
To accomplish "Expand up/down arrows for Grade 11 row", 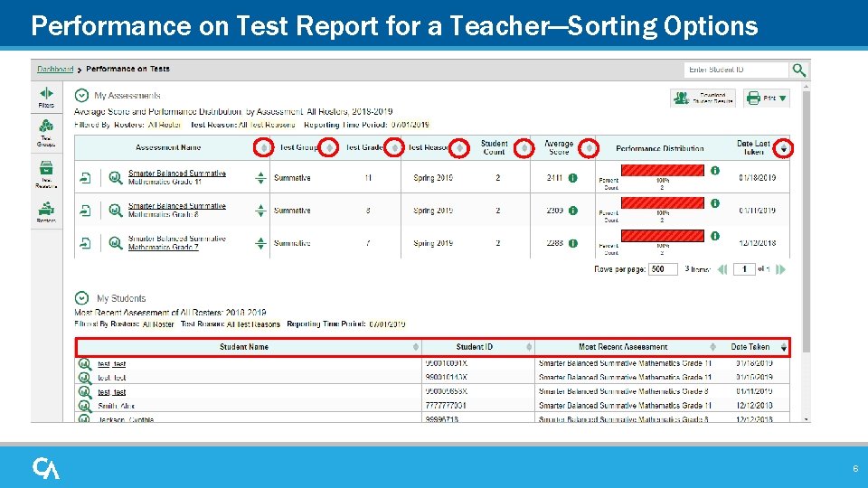I will (260, 178).
